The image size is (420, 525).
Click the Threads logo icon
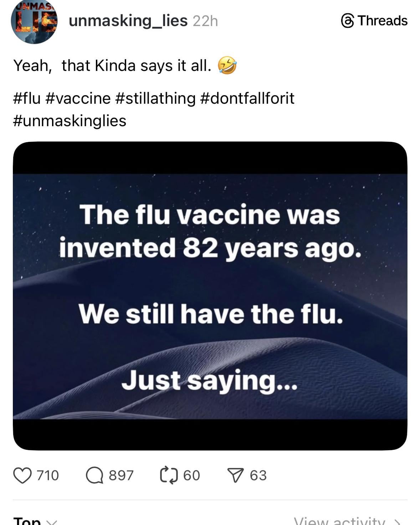348,21
